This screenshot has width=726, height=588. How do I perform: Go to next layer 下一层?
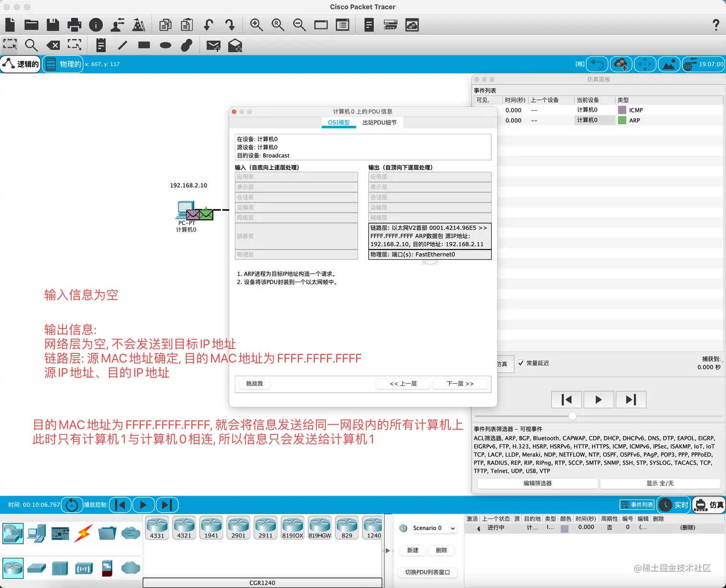460,384
